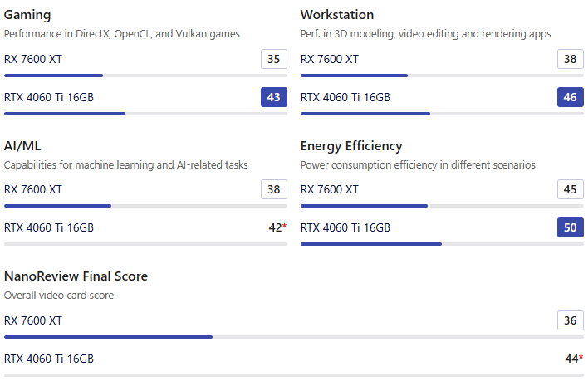Click RTX 4060 Ti AI/ML score 42*

click(x=277, y=227)
